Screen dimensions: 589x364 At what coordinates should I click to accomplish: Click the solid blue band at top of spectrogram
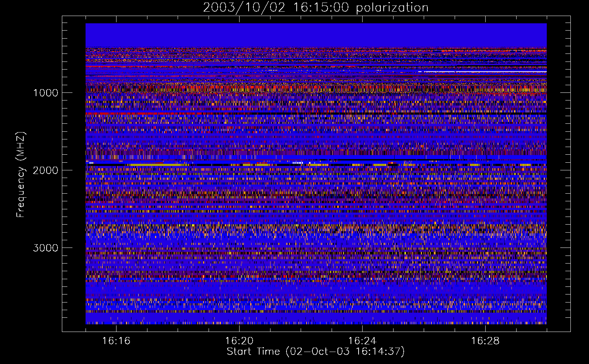point(316,35)
